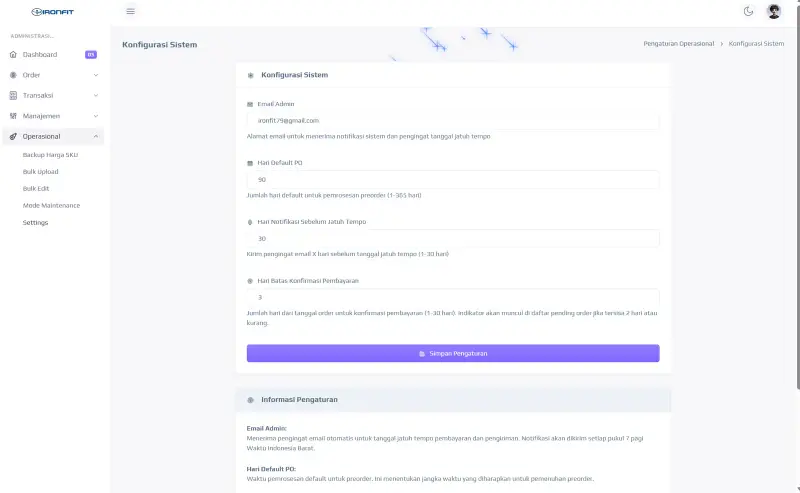Click the Email Admin envelope icon
Screen dimensions: 800x493
pos(250,104)
